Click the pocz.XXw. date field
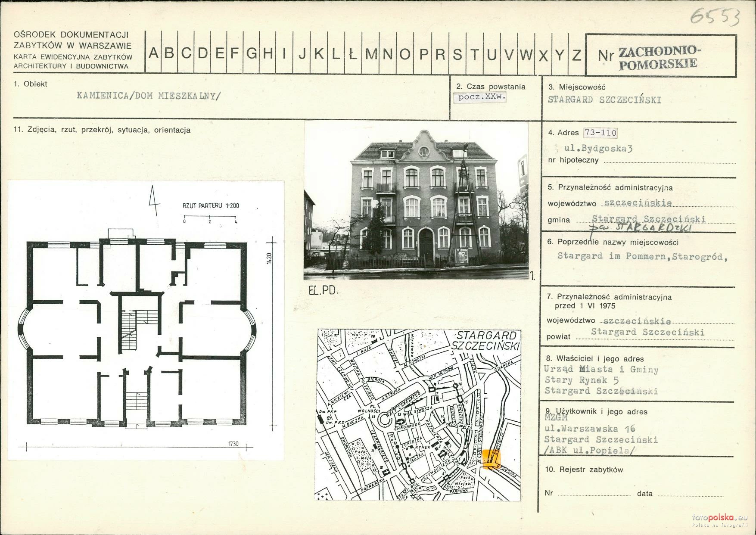756x535 pixels. point(481,97)
